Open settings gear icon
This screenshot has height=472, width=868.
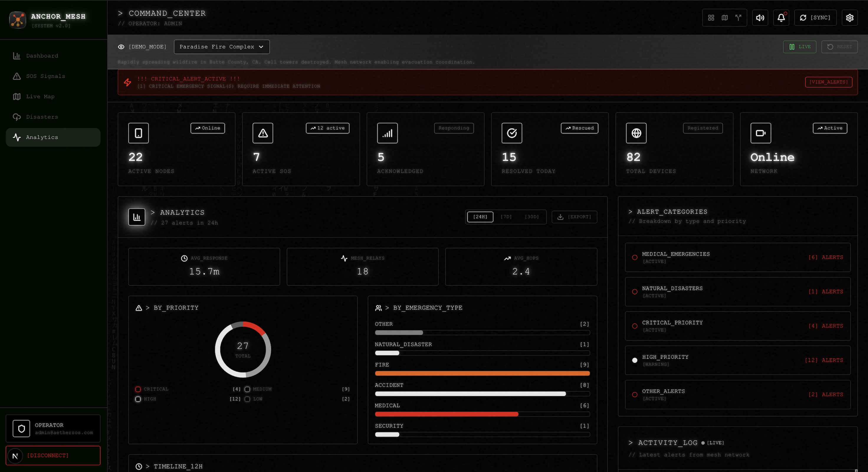coord(849,17)
